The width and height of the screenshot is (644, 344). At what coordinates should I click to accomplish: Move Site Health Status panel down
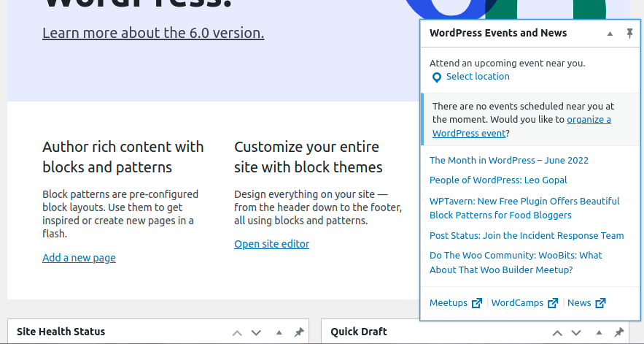click(256, 332)
